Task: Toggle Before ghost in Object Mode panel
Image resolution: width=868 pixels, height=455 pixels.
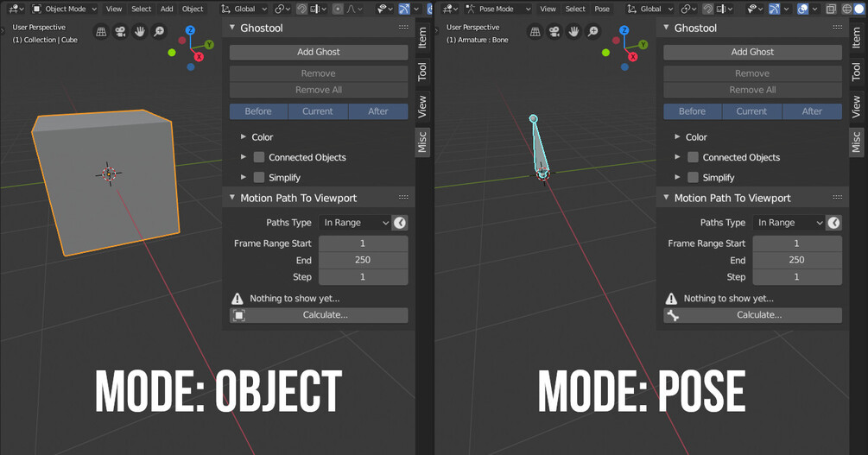Action: 258,111
